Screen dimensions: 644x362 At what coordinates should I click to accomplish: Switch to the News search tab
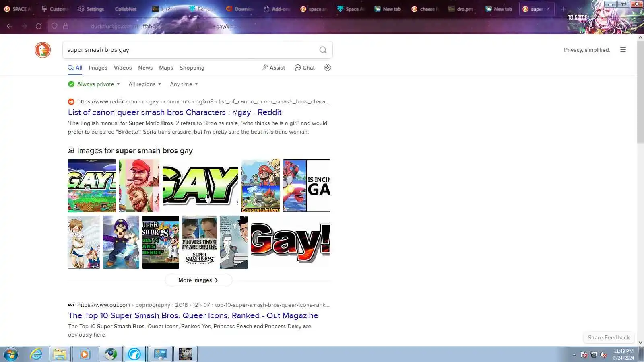click(x=145, y=68)
